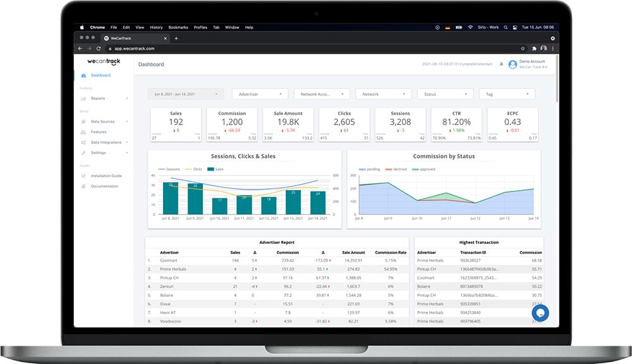The height and width of the screenshot is (364, 632).
Task: Open the Status filter dropdown
Action: tap(445, 94)
